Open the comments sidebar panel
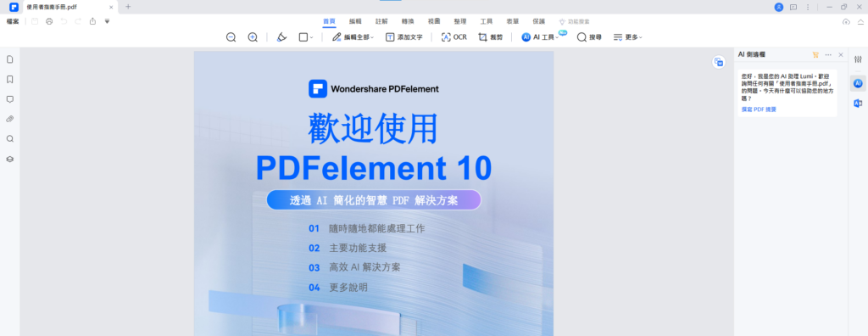This screenshot has width=868, height=336. point(10,99)
